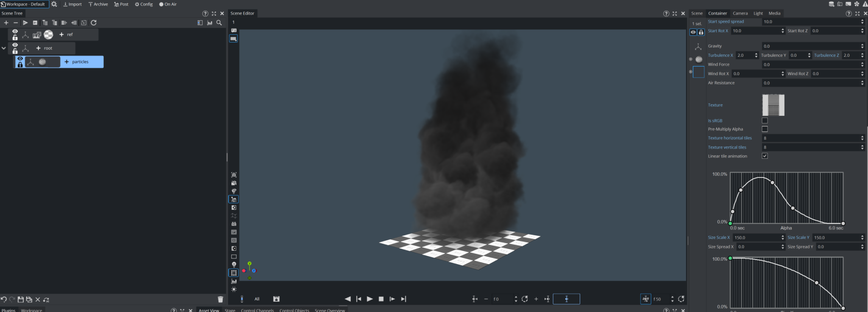Click the plus icon to add a container

tap(6, 23)
